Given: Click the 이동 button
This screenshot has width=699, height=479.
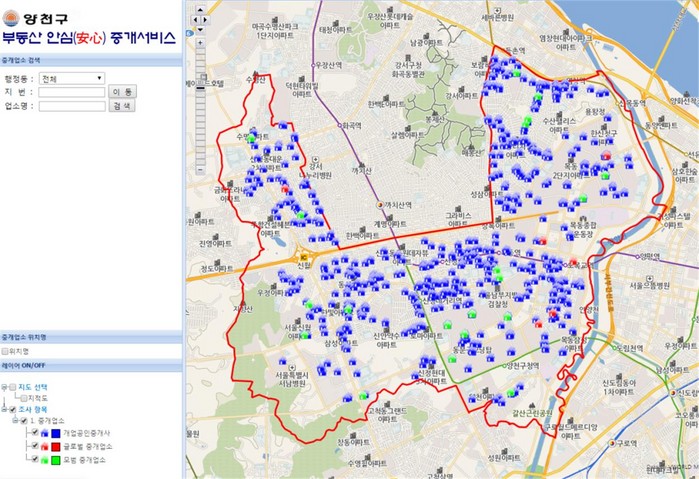Looking at the screenshot, I should click(122, 91).
